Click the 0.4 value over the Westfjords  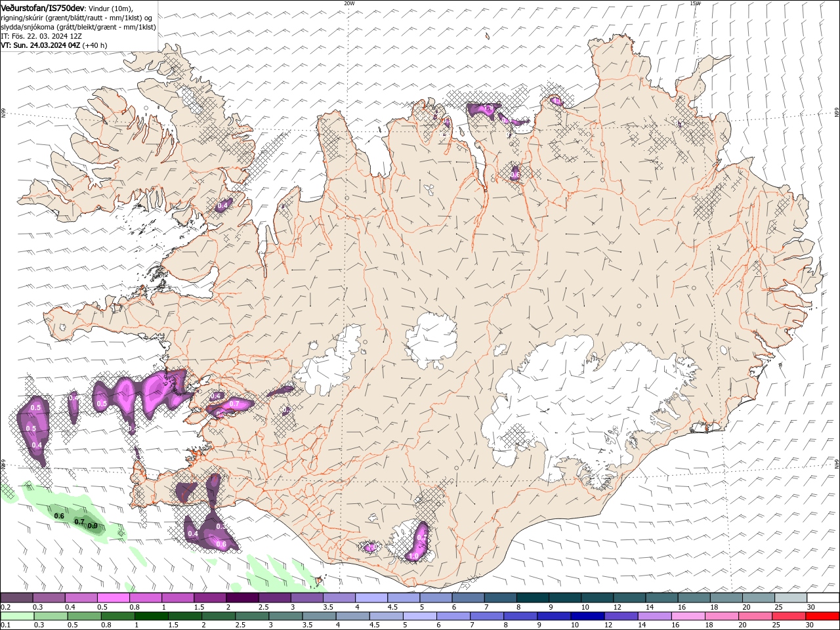pyautogui.click(x=222, y=205)
